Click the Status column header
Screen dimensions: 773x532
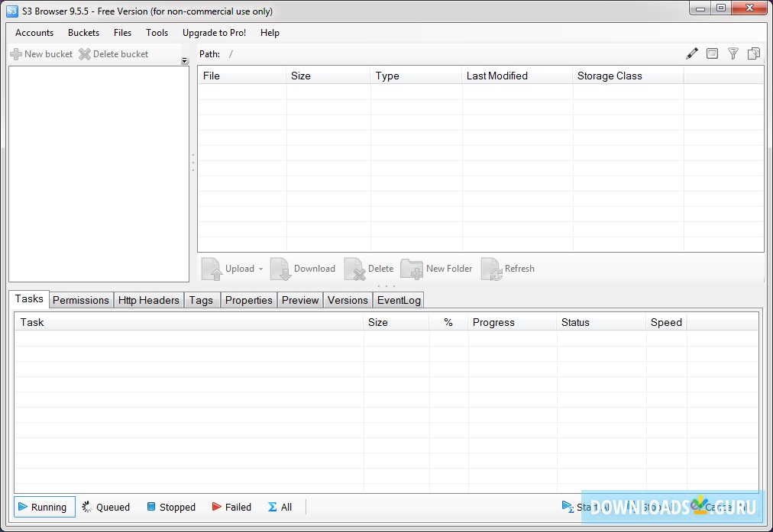(601, 322)
